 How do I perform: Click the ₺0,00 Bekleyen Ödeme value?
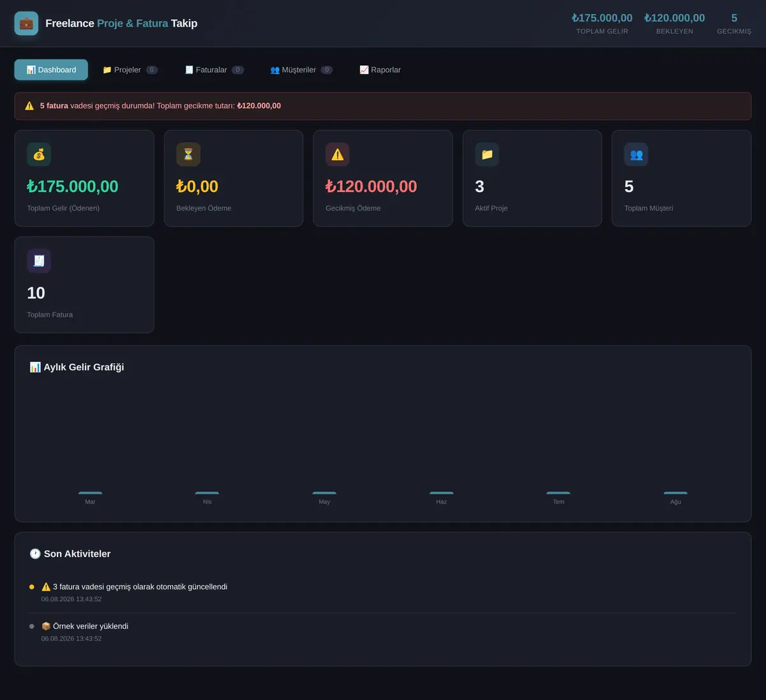tap(197, 186)
